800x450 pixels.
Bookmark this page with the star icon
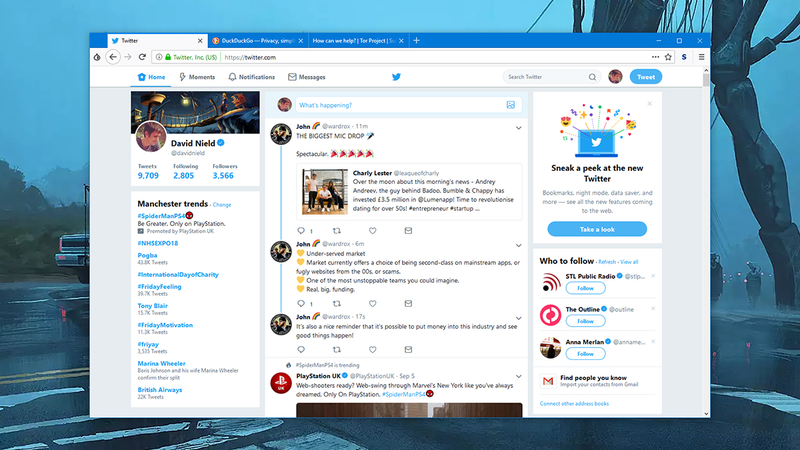click(668, 57)
